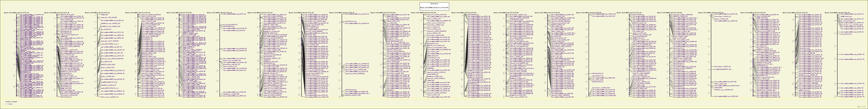Click marker GeringWheatNAM_tag_28397-6D

click(726, 14)
